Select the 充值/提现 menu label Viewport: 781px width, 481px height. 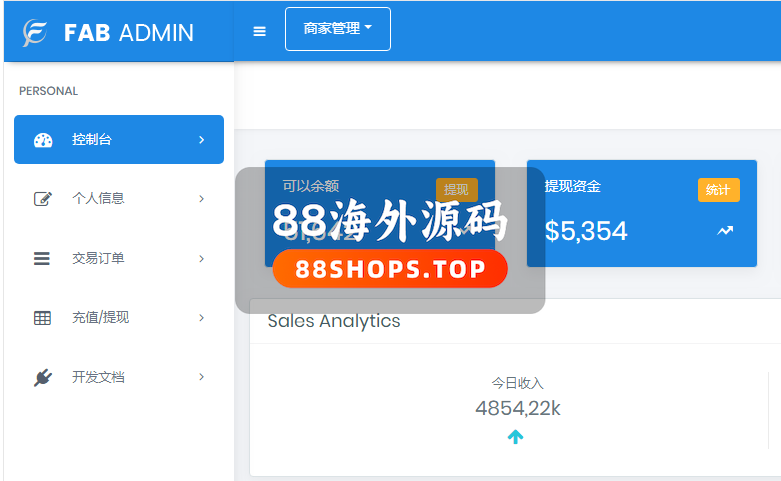[x=100, y=318]
